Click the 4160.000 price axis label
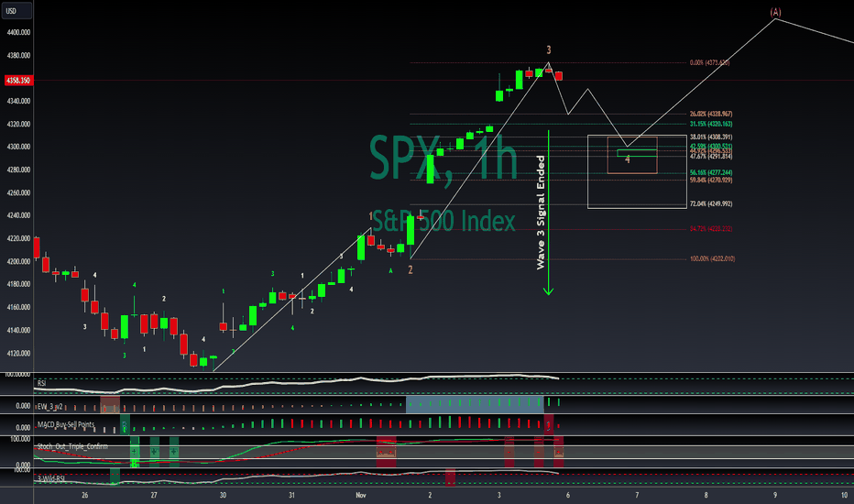The width and height of the screenshot is (854, 504). (x=18, y=307)
